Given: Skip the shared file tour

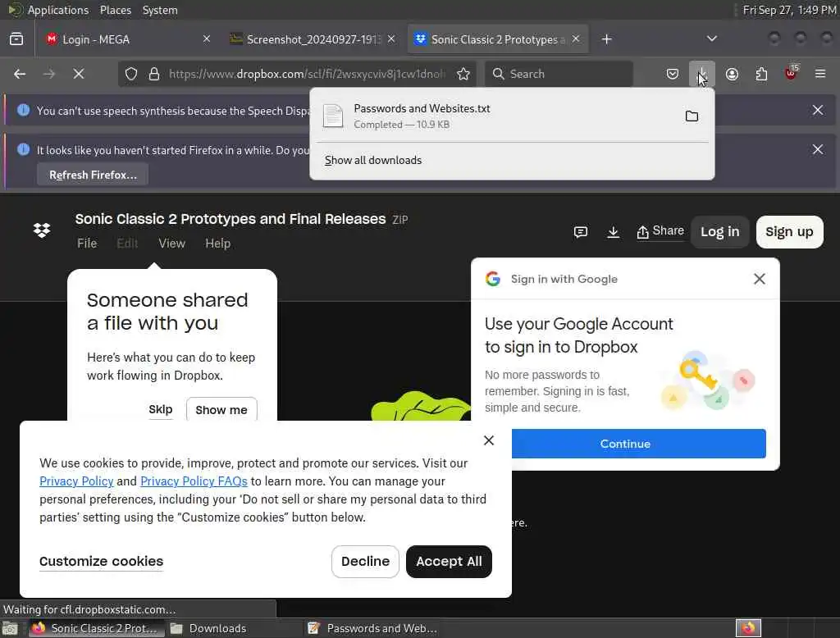Looking at the screenshot, I should [x=160, y=409].
